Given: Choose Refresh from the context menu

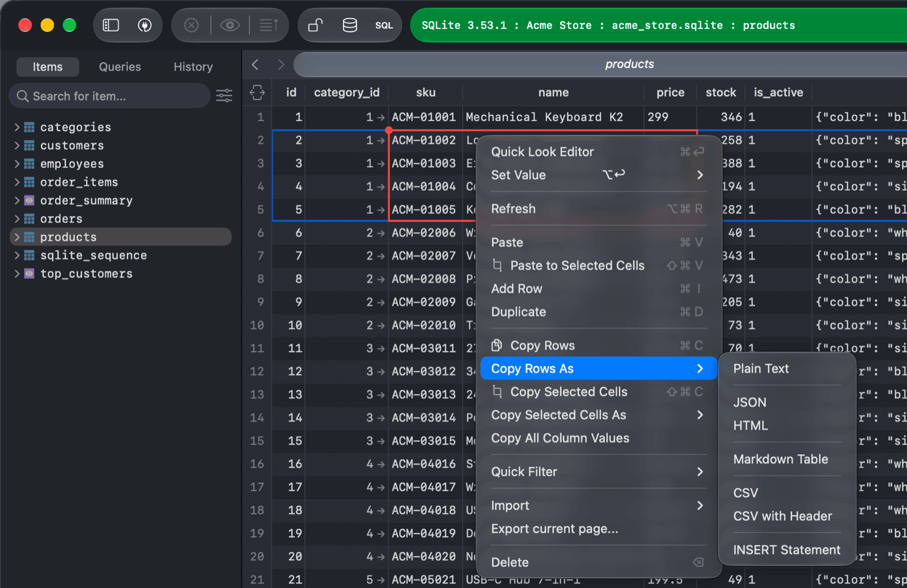Looking at the screenshot, I should (x=597, y=209).
